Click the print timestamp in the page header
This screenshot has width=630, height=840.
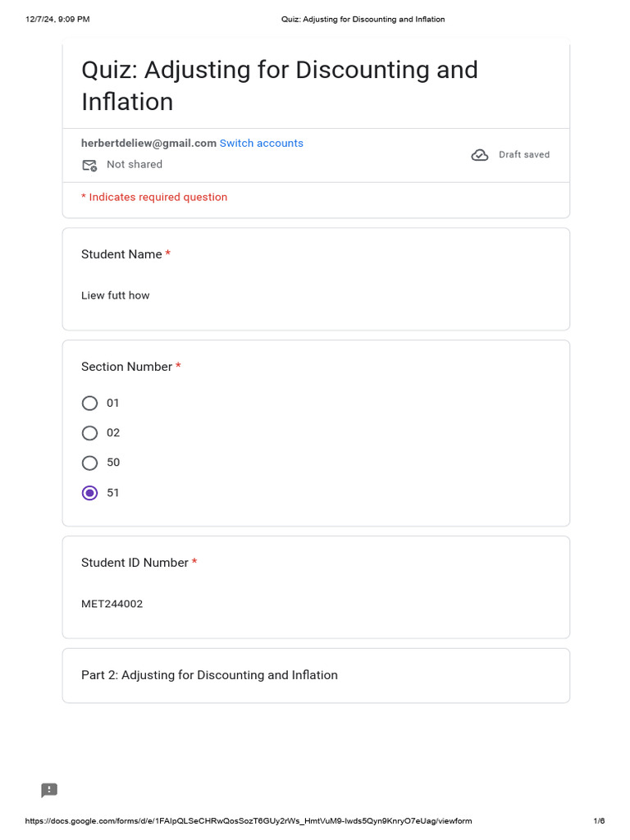(x=57, y=19)
